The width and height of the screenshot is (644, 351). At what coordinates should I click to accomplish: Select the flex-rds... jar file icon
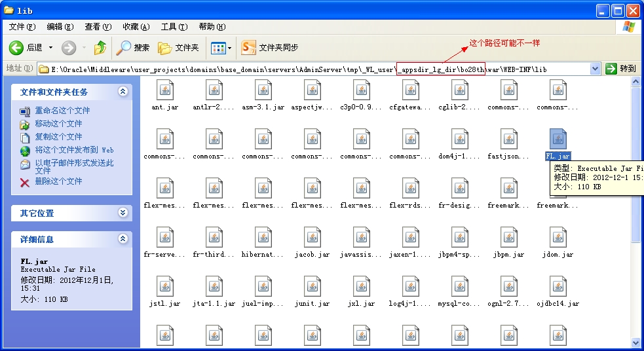coord(410,188)
